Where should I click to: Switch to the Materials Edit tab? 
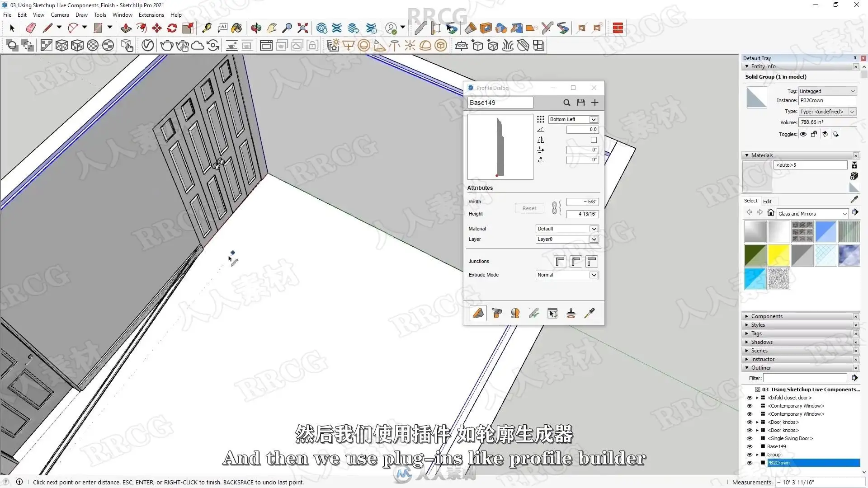click(x=767, y=201)
